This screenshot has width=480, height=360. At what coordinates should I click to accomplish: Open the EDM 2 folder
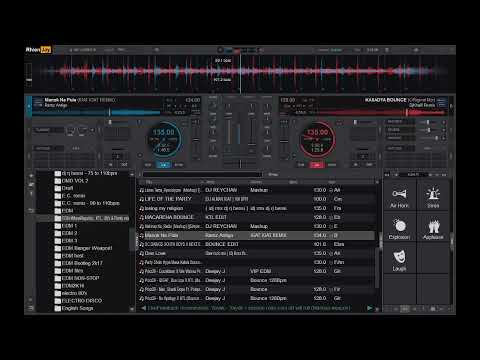pyautogui.click(x=69, y=233)
